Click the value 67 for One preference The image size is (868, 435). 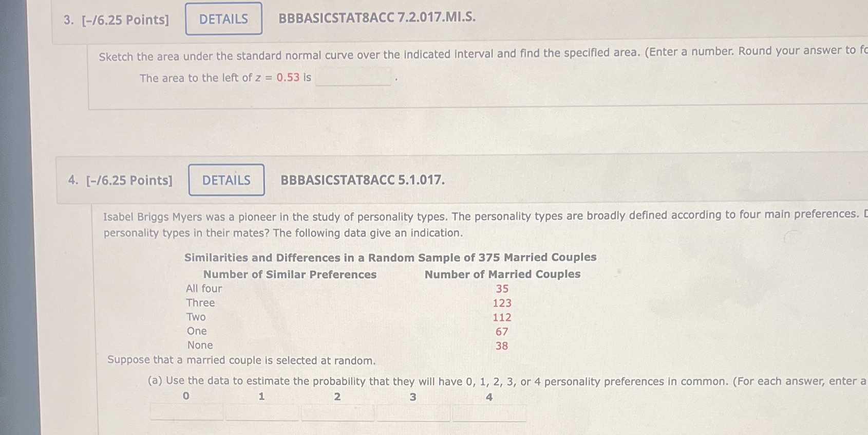pyautogui.click(x=501, y=332)
